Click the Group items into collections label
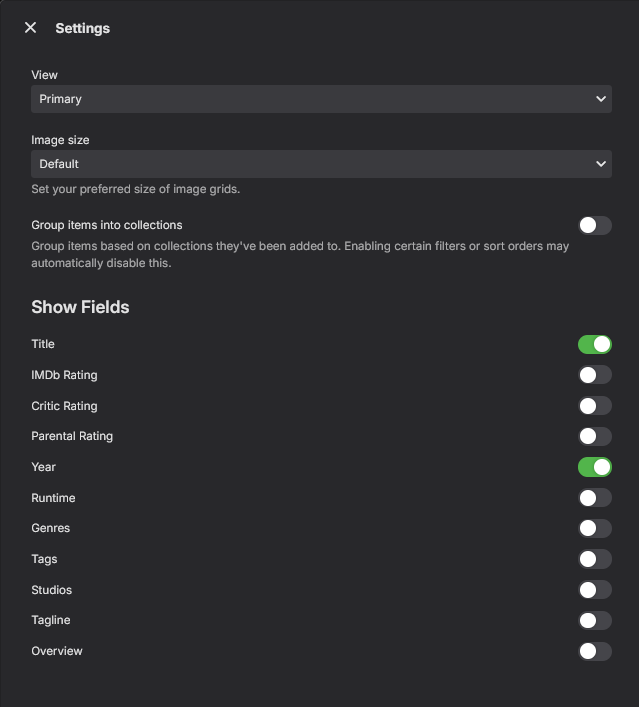Screen dimensions: 639x707 point(106,225)
